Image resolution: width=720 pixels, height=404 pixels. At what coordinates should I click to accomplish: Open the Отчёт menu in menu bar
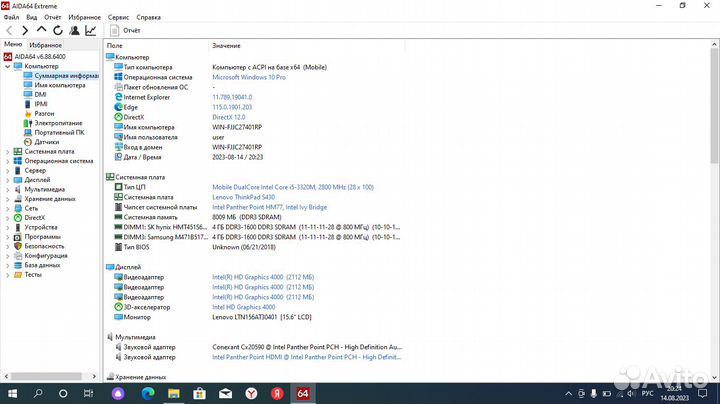(x=53, y=17)
